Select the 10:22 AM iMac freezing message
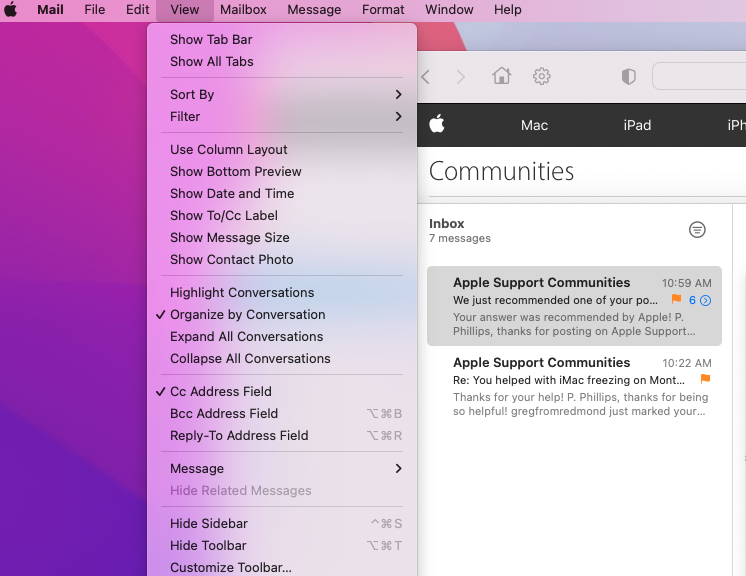746x576 pixels. (x=574, y=386)
